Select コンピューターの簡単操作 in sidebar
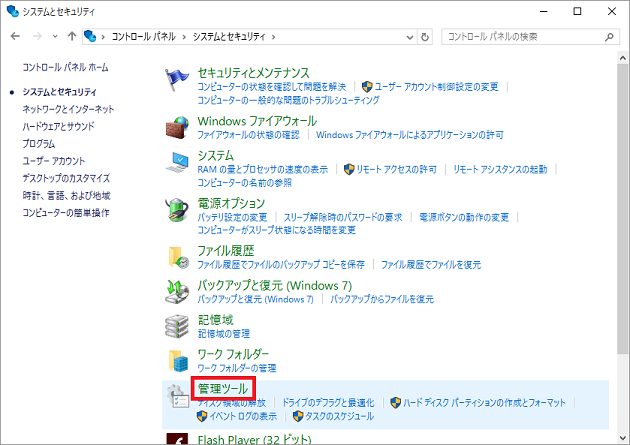The height and width of the screenshot is (445, 630). click(65, 212)
